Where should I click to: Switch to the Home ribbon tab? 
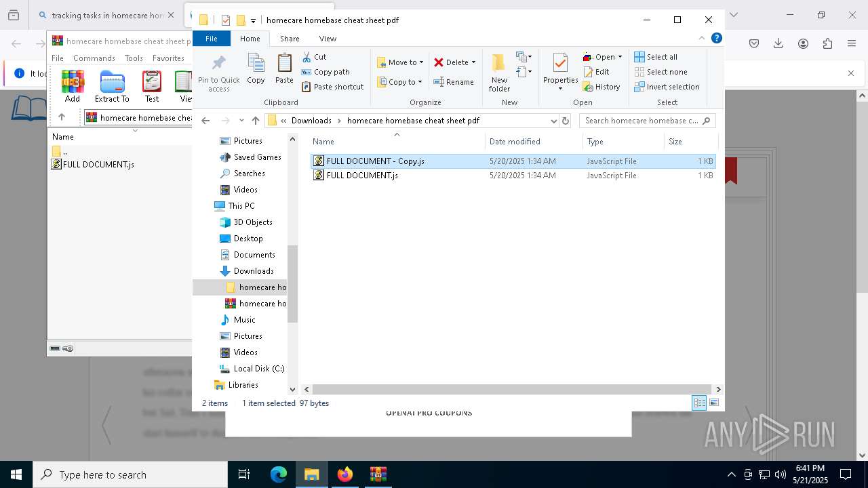pos(250,39)
